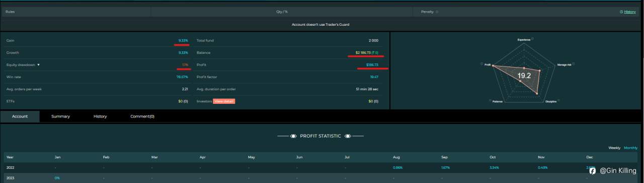
Task: Click the 19.2 score in radar chart
Action: click(524, 76)
